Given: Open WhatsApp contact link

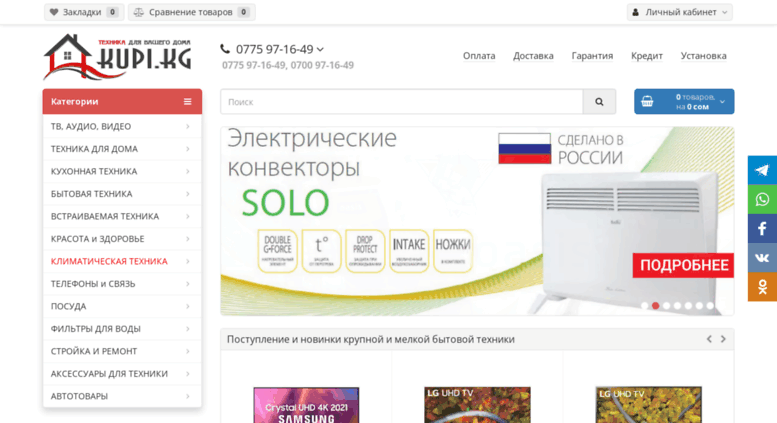Looking at the screenshot, I should click(762, 199).
